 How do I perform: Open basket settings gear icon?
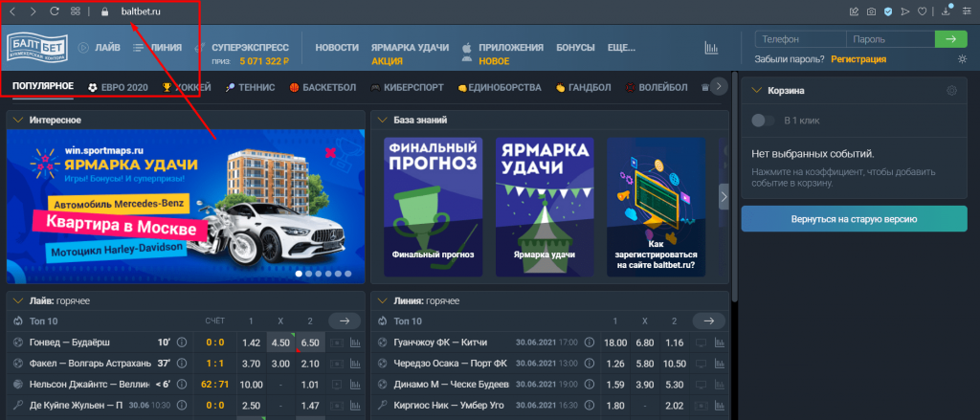tap(950, 91)
